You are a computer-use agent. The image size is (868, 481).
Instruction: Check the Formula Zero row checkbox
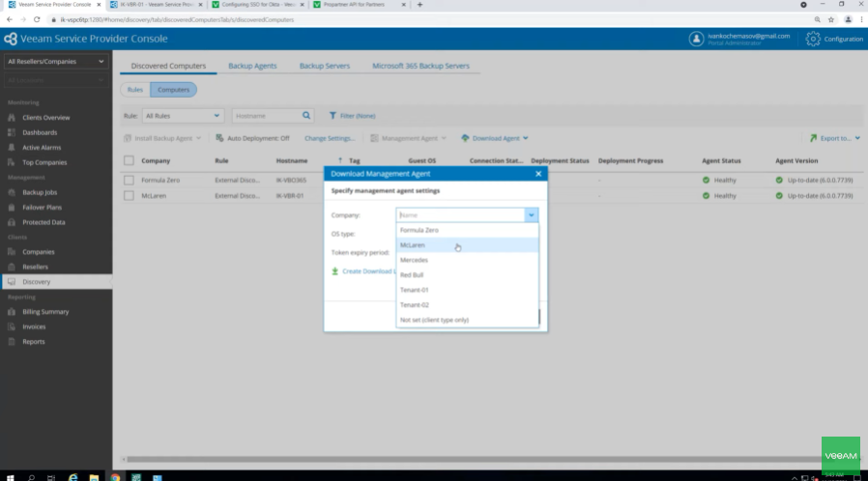pos(129,181)
